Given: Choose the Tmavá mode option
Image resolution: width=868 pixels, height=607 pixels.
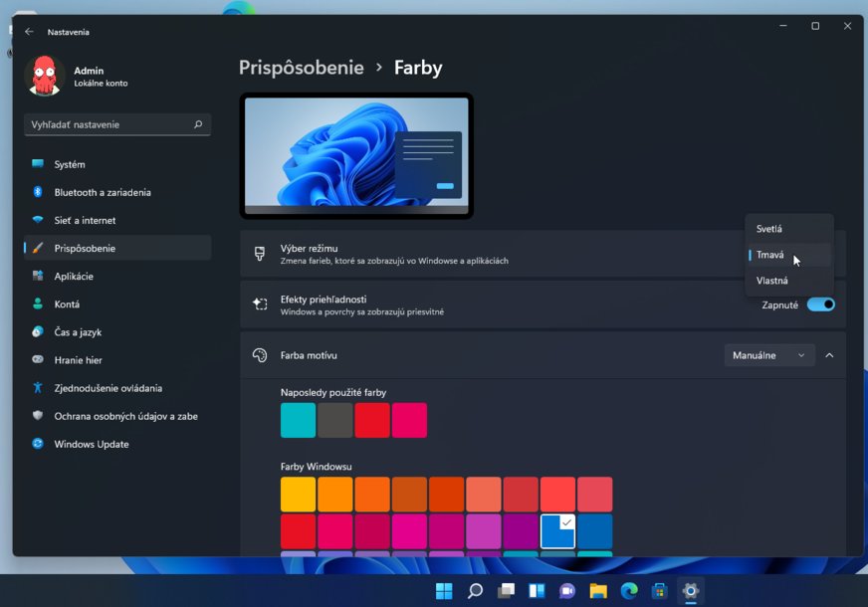Looking at the screenshot, I should click(770, 255).
